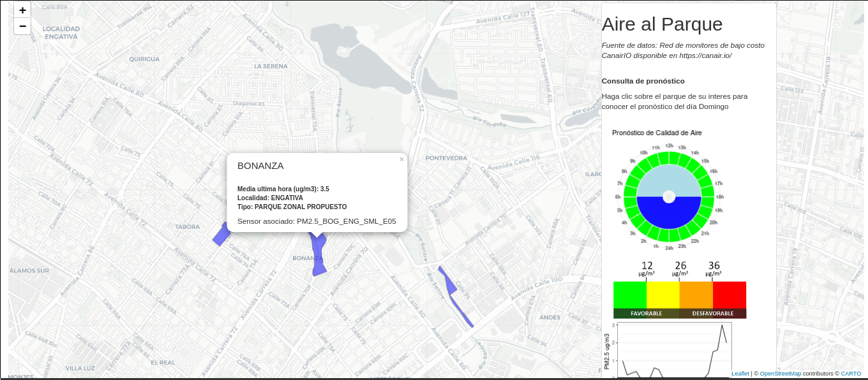Click the sensor name PM2.5_BOG_ENG_SML_E05 line
Image resolution: width=868 pixels, height=380 pixels.
(x=317, y=221)
